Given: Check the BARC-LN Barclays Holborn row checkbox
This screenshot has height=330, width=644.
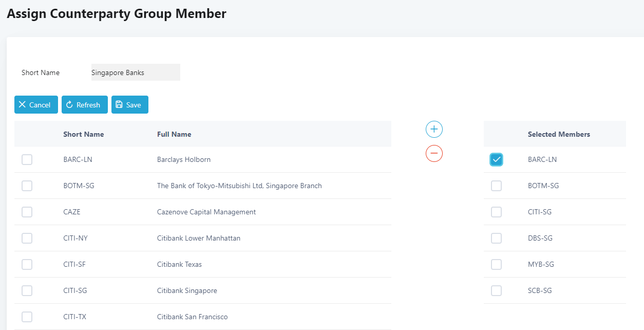Looking at the screenshot, I should pyautogui.click(x=27, y=160).
